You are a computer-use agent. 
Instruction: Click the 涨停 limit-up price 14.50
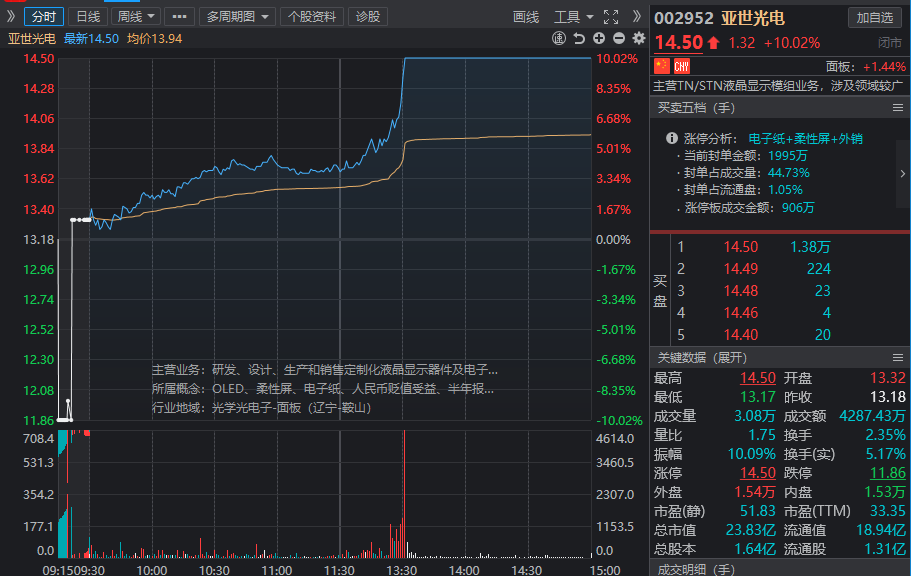tap(758, 473)
